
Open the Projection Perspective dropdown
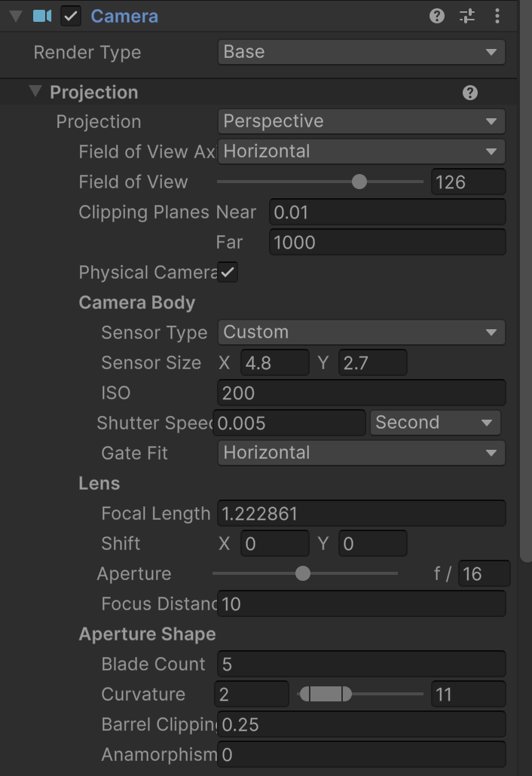pos(361,121)
